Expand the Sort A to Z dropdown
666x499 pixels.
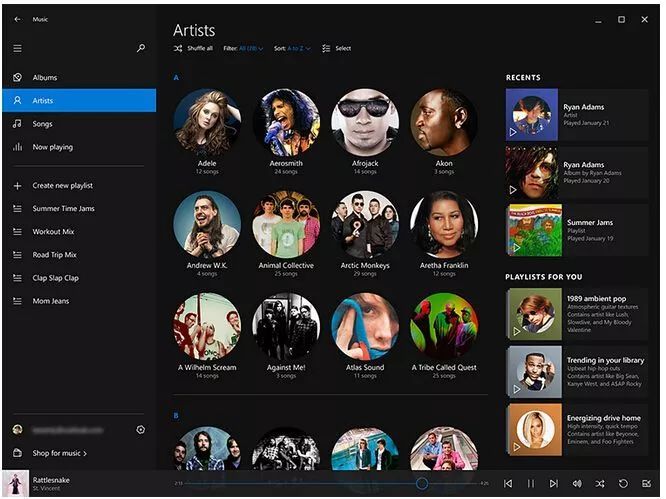click(x=292, y=48)
